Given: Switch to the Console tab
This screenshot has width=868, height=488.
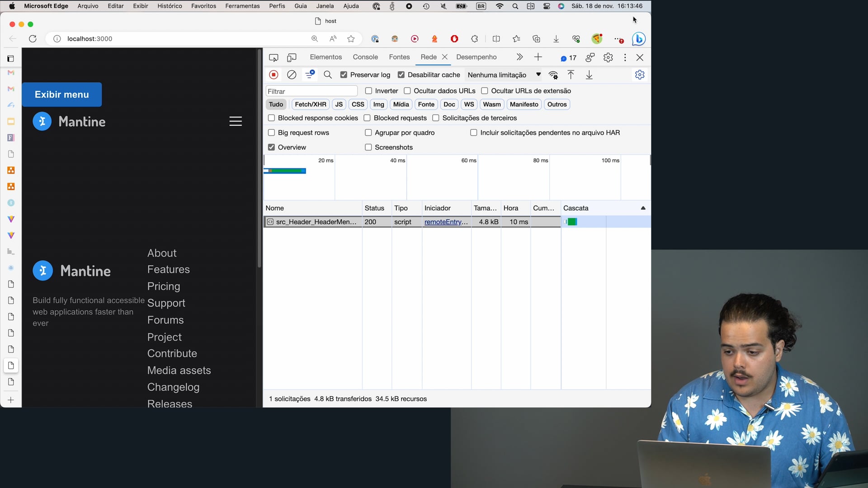Looking at the screenshot, I should [x=365, y=57].
